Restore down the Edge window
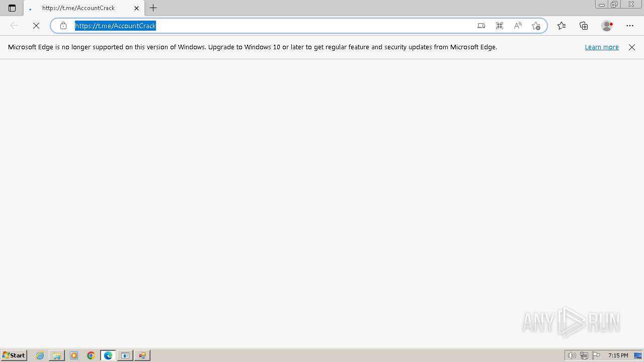 click(614, 5)
